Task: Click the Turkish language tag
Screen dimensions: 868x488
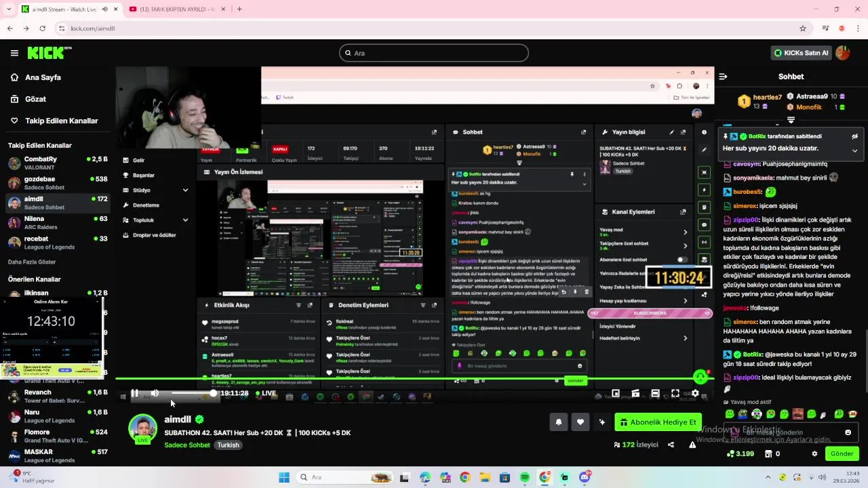Action: [228, 445]
